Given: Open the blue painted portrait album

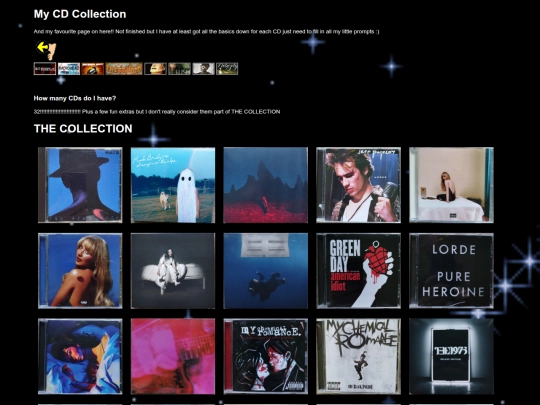Looking at the screenshot, I should click(80, 356).
